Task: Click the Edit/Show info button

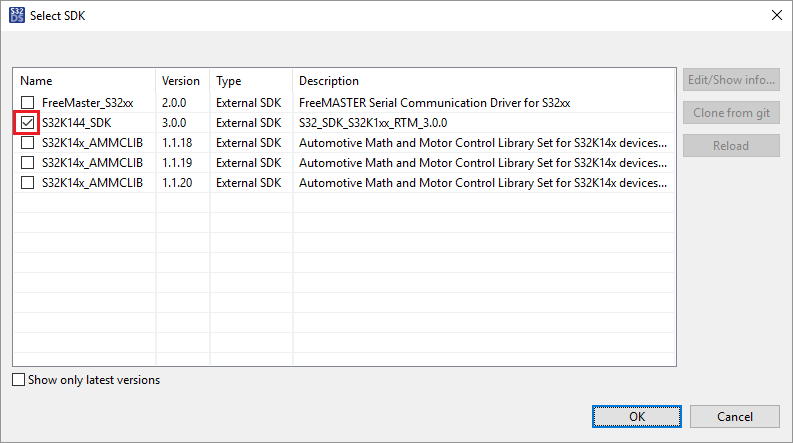Action: click(x=731, y=81)
